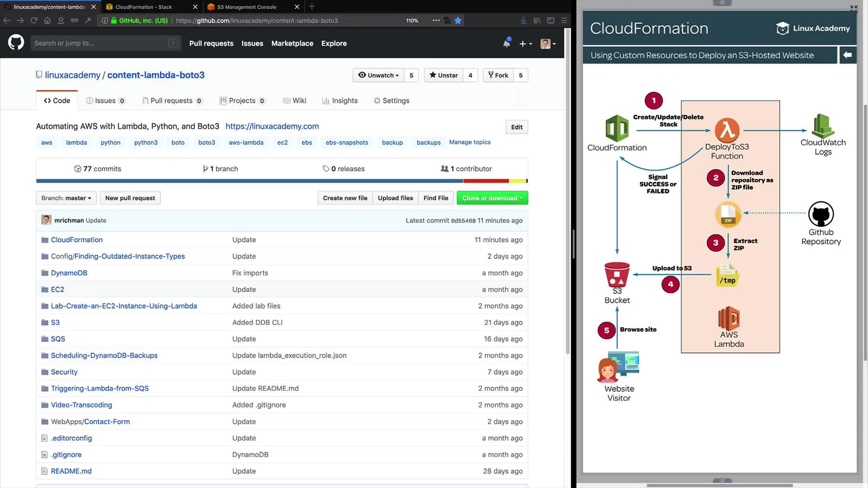Open the Projects repository tab
Image resolution: width=868 pixels, height=488 pixels.
(242, 100)
